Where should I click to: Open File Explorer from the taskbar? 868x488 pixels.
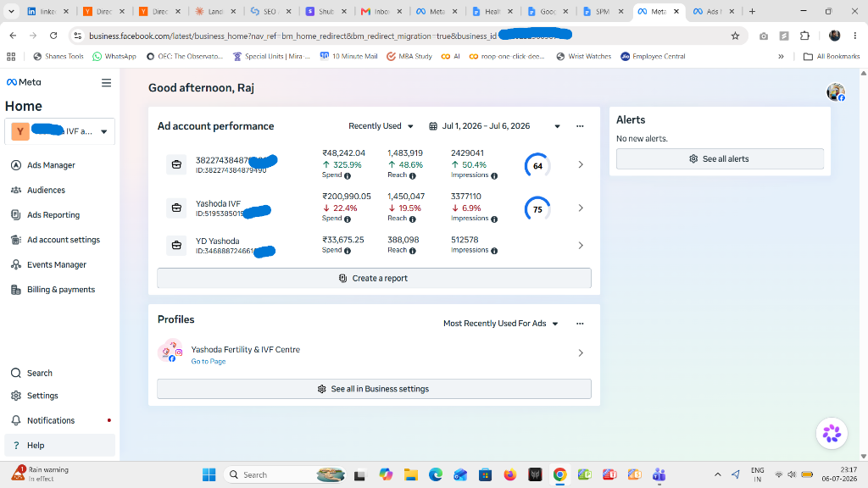tap(411, 474)
